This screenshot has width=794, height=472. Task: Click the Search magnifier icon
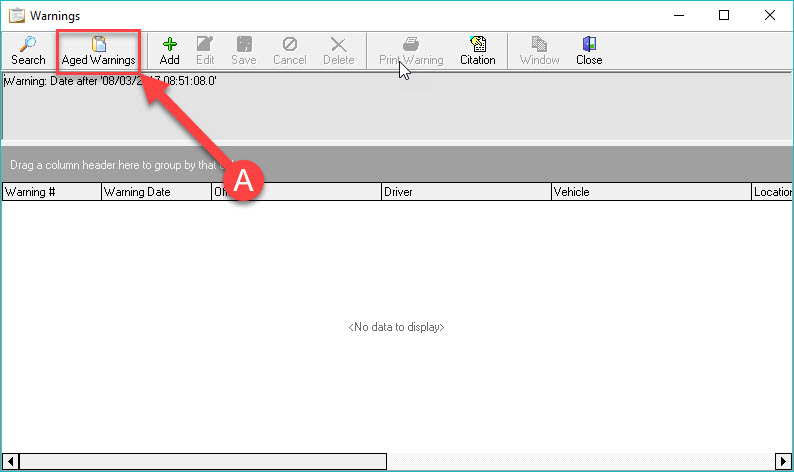tap(28, 44)
